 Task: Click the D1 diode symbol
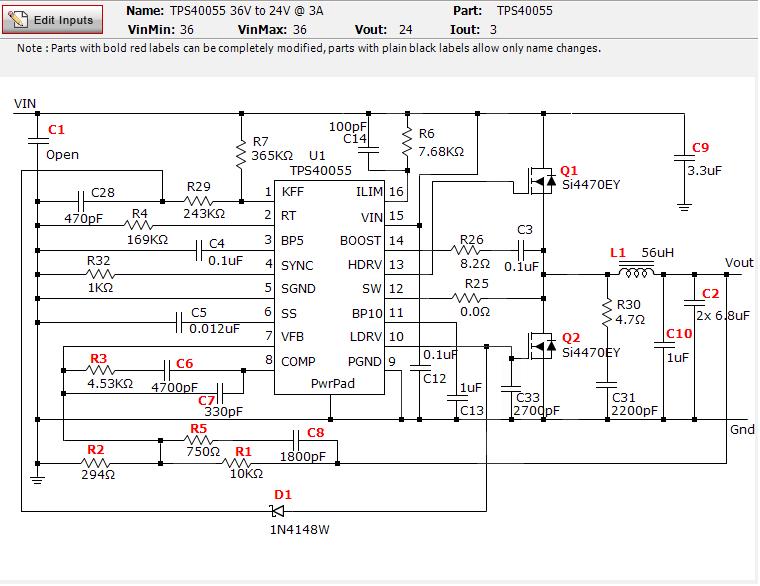[x=277, y=511]
